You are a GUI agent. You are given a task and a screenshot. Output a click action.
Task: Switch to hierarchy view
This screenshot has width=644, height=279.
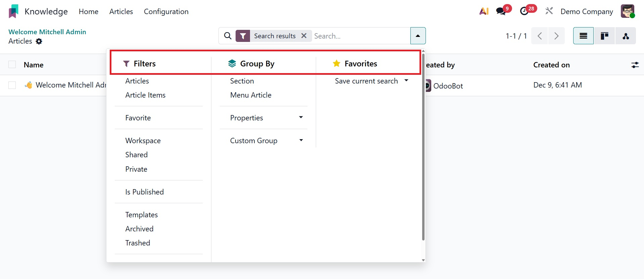click(626, 36)
